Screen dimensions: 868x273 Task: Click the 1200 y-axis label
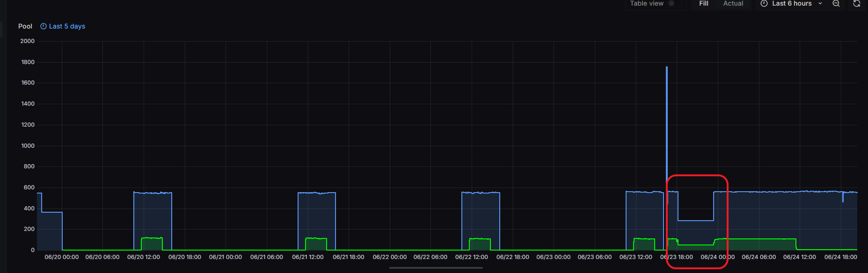click(28, 125)
